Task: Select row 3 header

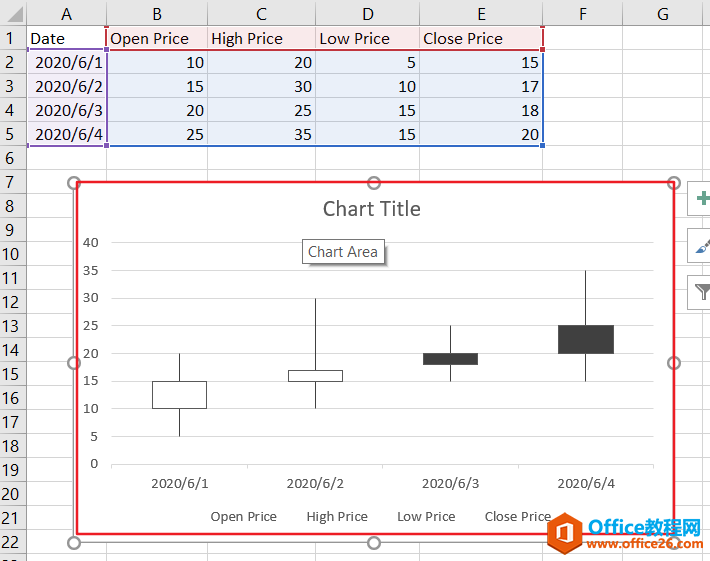Action: pyautogui.click(x=13, y=86)
